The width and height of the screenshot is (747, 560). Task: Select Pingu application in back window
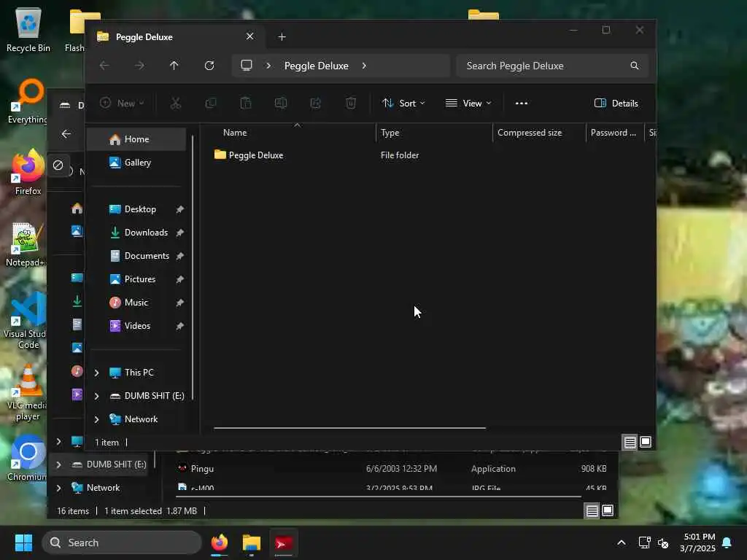click(391, 469)
